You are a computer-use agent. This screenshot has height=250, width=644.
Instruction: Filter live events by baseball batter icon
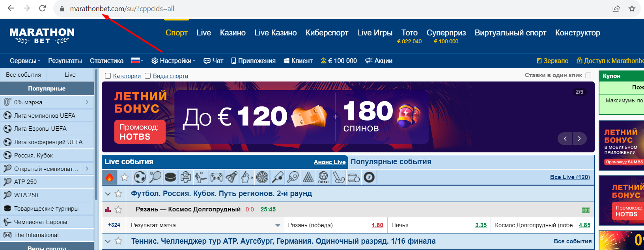(247, 177)
